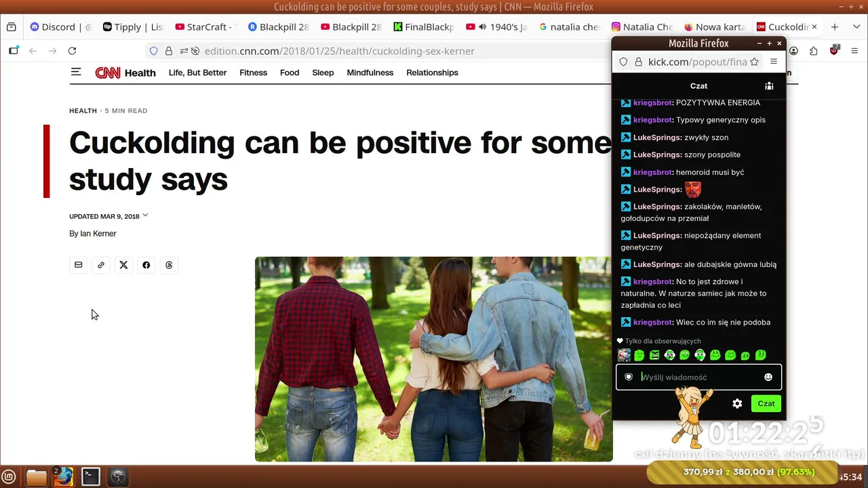The image size is (868, 488).
Task: Bookmark the kick.com popout page
Action: 754,62
